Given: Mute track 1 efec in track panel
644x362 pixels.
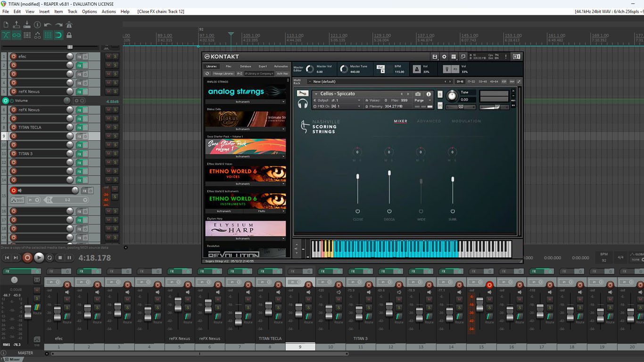Looking at the screenshot, I should point(108,57).
